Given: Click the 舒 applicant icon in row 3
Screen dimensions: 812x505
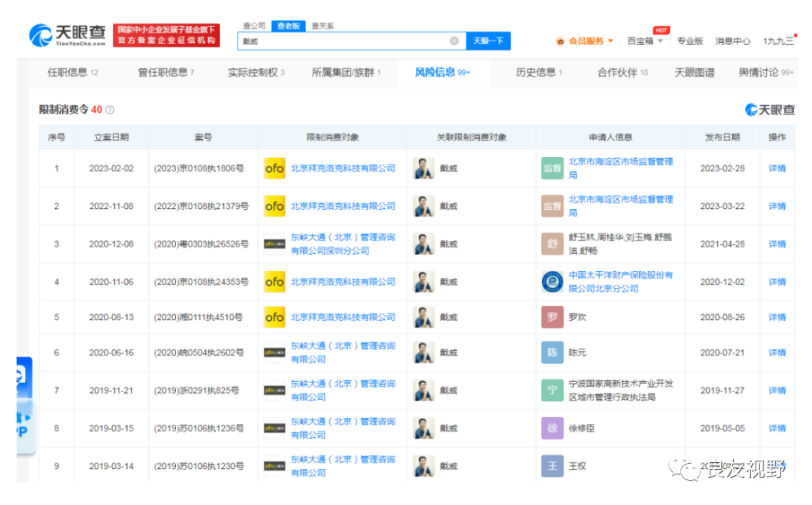Looking at the screenshot, I should point(553,243).
